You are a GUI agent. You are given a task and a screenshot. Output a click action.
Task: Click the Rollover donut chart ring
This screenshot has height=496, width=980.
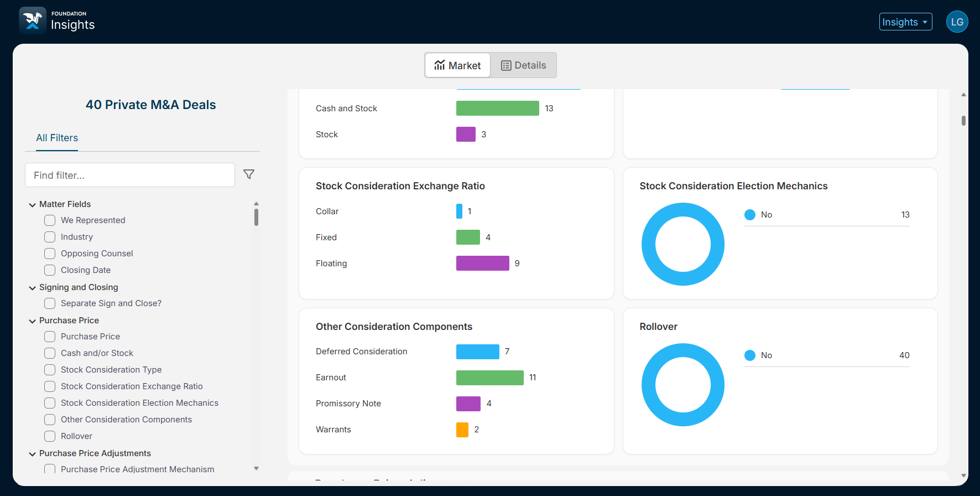[x=649, y=385]
